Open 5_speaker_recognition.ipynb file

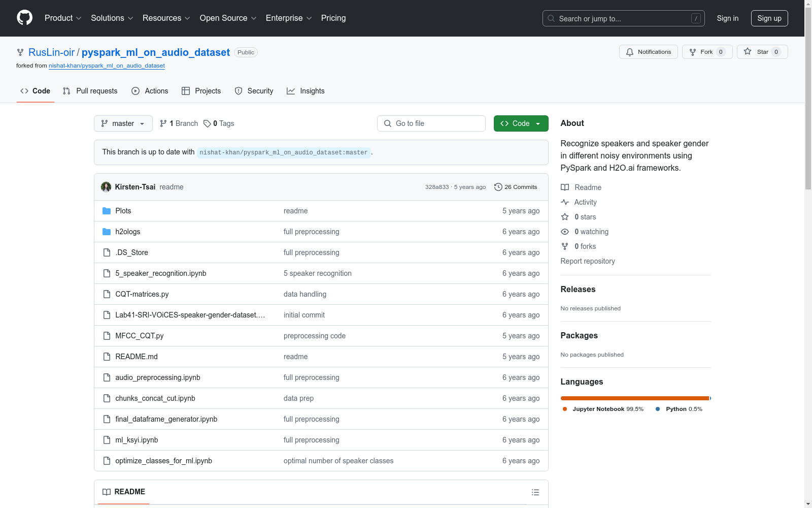[161, 273]
